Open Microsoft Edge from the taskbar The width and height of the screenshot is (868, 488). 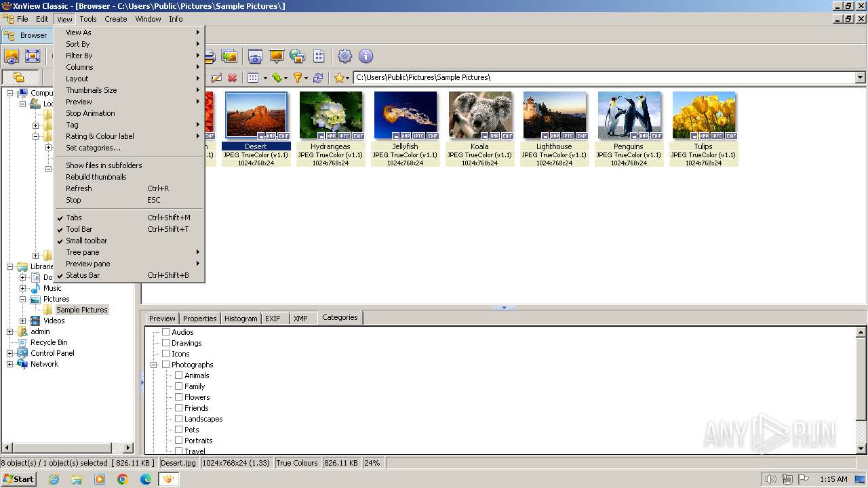pos(146,479)
